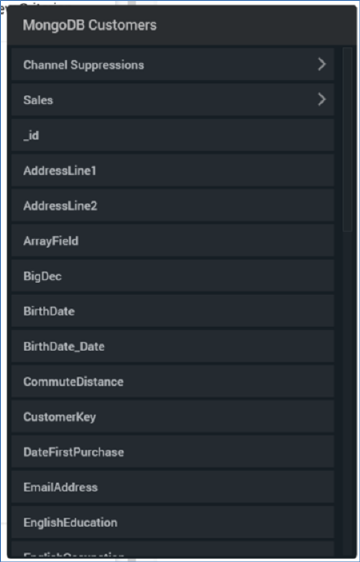The width and height of the screenshot is (360, 562).
Task: Choose the BirthDate_Date field
Action: [x=173, y=346]
